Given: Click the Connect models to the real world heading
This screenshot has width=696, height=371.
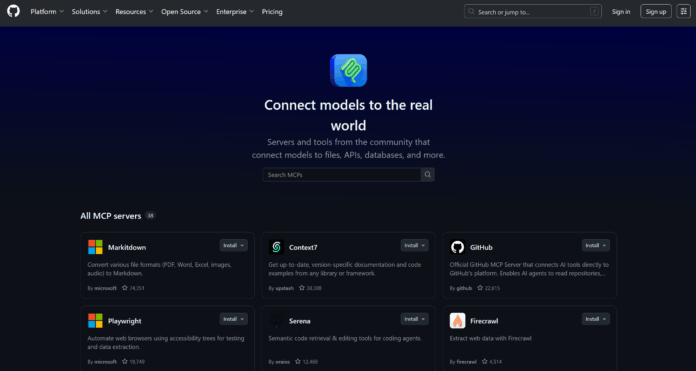Looking at the screenshot, I should click(348, 115).
